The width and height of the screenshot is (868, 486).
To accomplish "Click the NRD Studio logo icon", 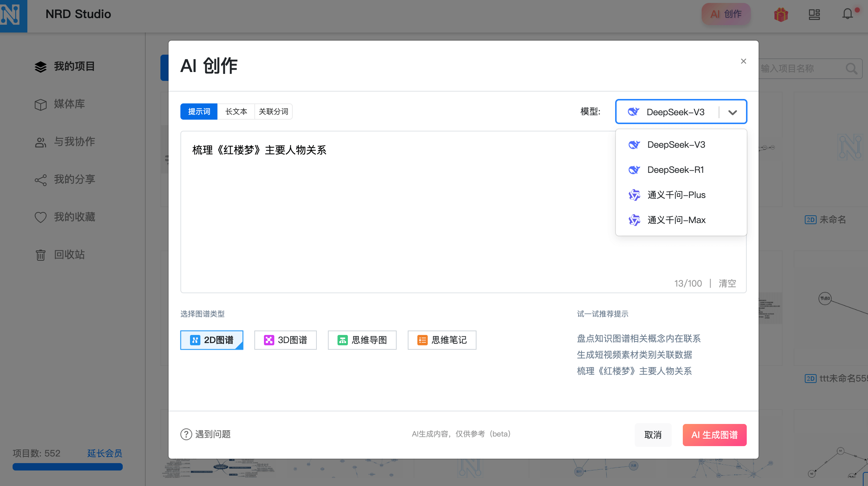I will tap(13, 16).
